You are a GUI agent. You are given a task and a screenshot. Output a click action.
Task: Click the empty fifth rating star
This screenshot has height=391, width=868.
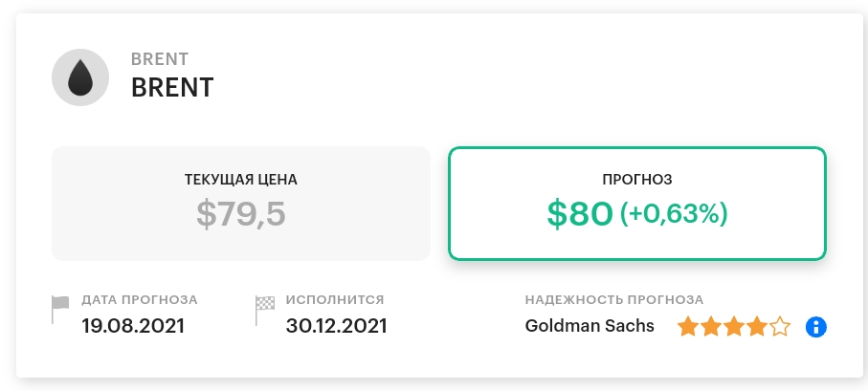(x=780, y=326)
